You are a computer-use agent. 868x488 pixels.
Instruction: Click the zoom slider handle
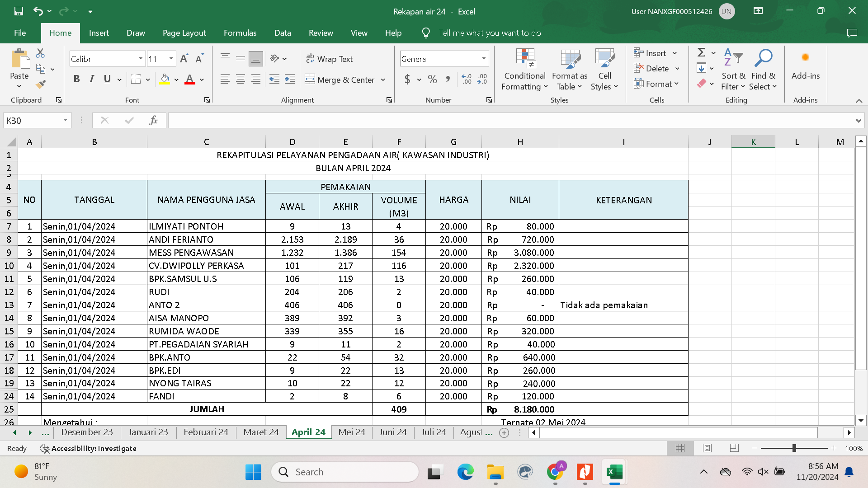pos(794,448)
